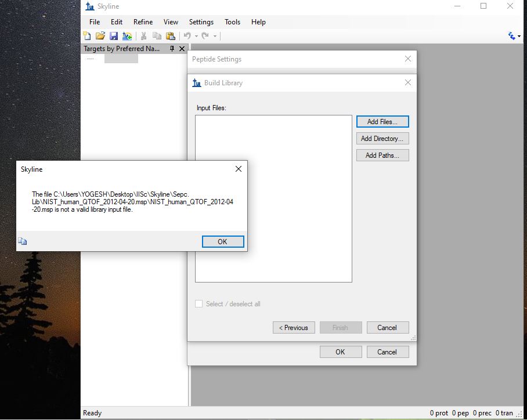Click the Open folder toolbar icon

(100, 35)
